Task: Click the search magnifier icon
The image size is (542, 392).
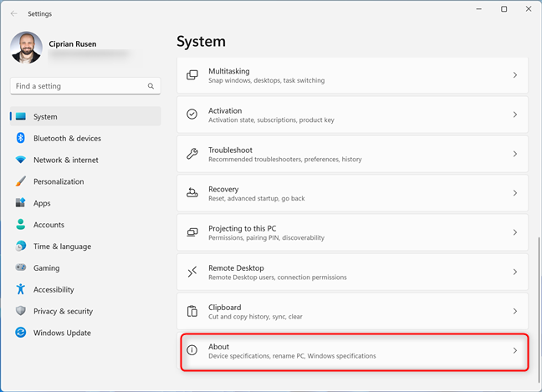Action: pyautogui.click(x=151, y=86)
